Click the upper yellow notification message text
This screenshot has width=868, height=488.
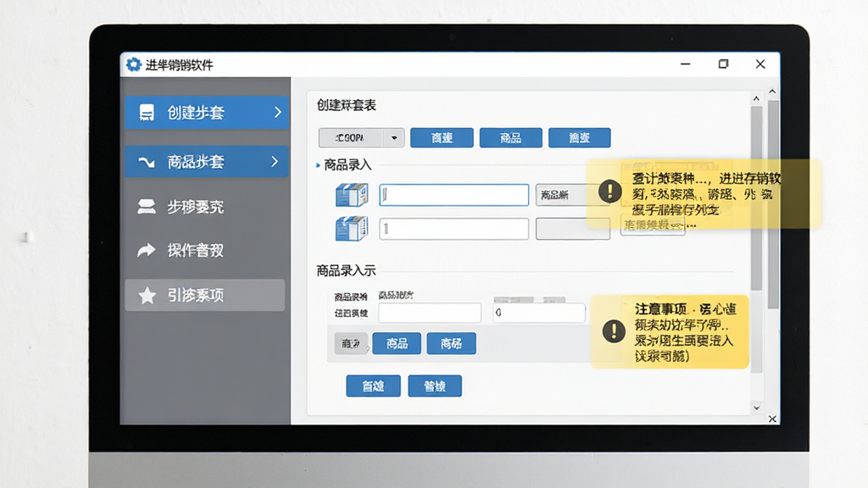tap(707, 194)
